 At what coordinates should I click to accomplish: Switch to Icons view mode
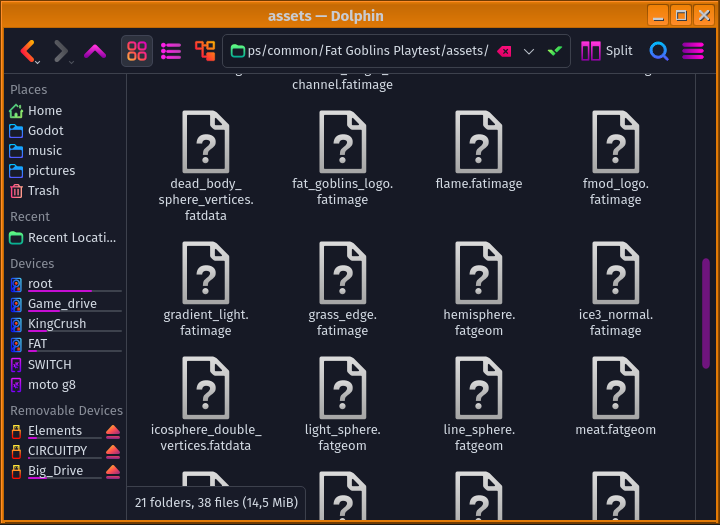137,51
